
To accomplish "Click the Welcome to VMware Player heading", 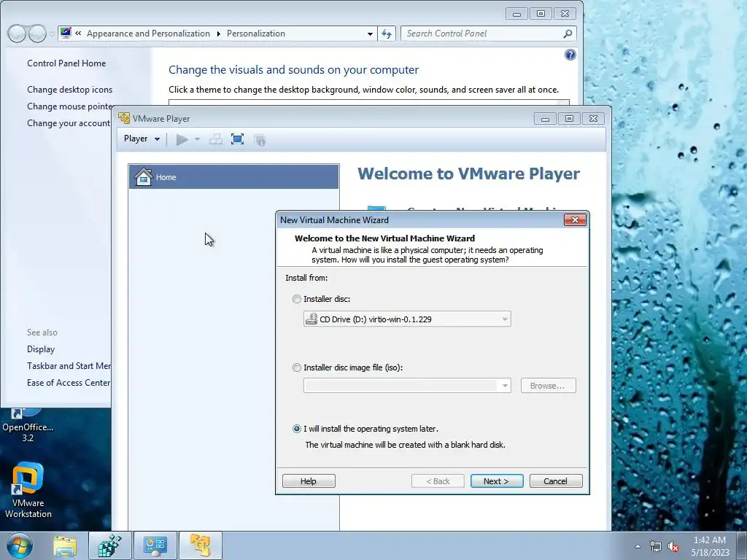I will (469, 174).
